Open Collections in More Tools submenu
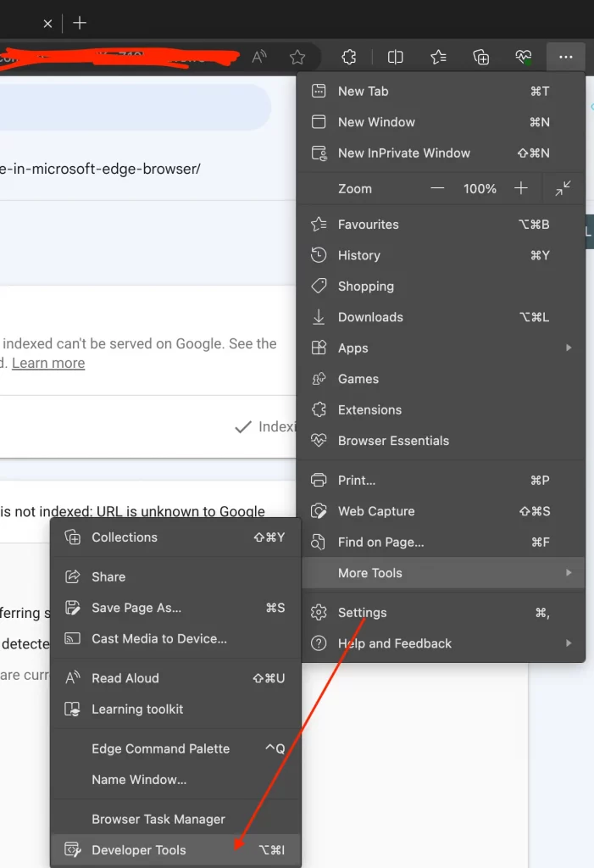594x868 pixels. (x=175, y=537)
